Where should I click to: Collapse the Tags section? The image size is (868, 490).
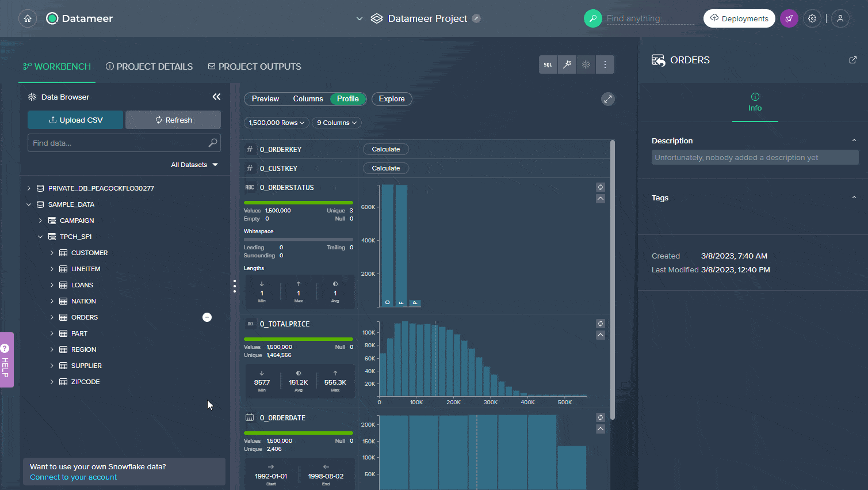tap(854, 197)
